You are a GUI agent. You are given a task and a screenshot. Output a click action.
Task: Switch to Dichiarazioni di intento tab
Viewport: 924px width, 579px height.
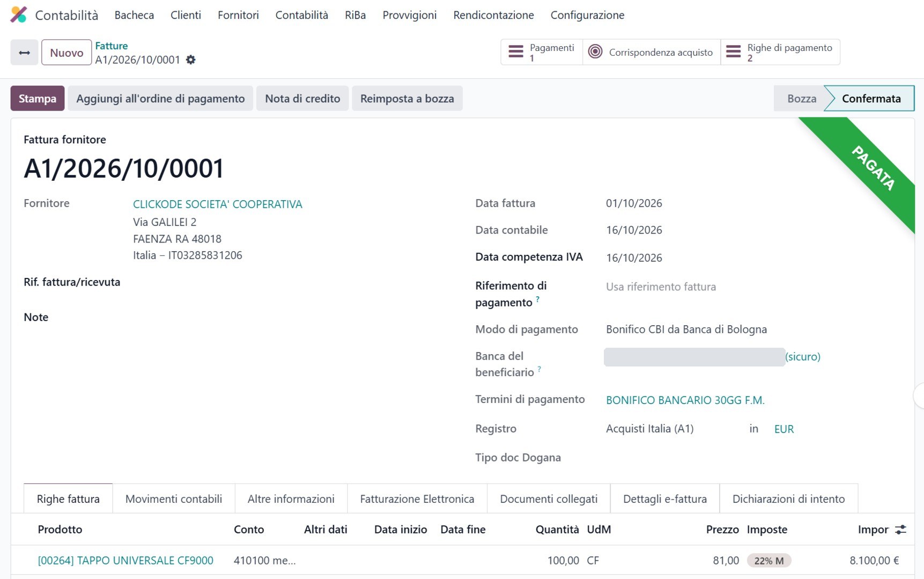[x=788, y=499]
